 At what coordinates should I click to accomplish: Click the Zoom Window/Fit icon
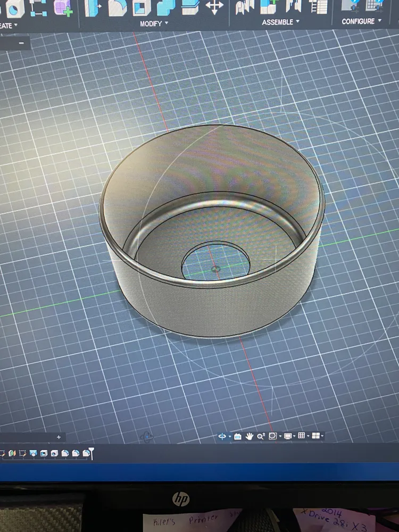(x=272, y=436)
